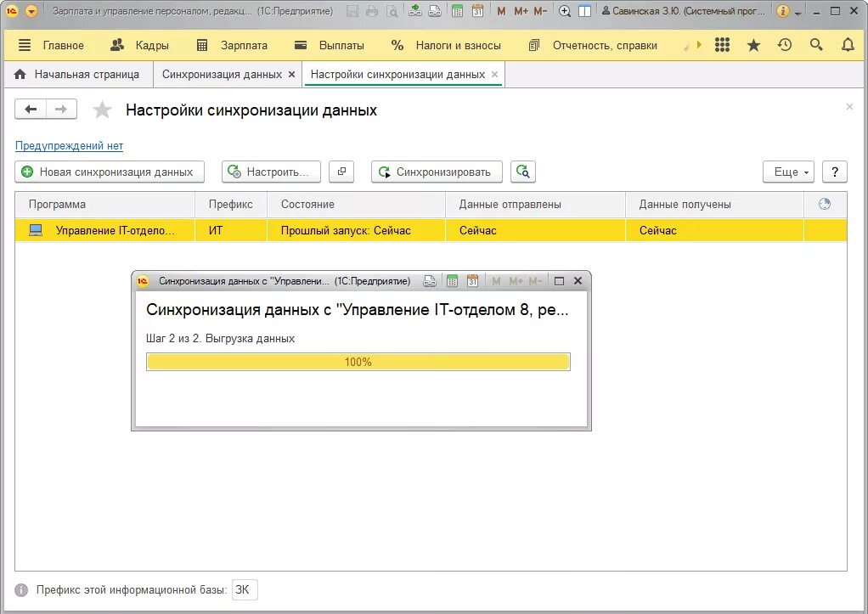Open the Calculator icon in the sync dialog
868x614 pixels.
pyautogui.click(x=453, y=281)
